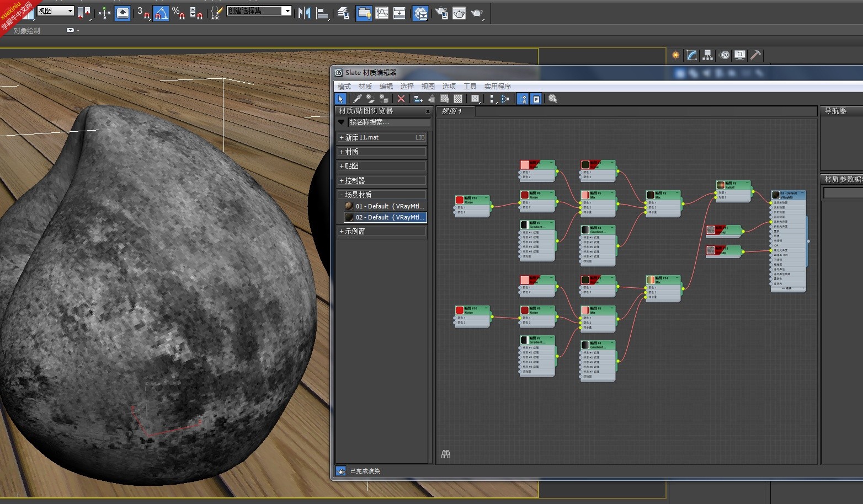Open the Curve Editor from main toolbar
863x504 pixels.
[382, 13]
